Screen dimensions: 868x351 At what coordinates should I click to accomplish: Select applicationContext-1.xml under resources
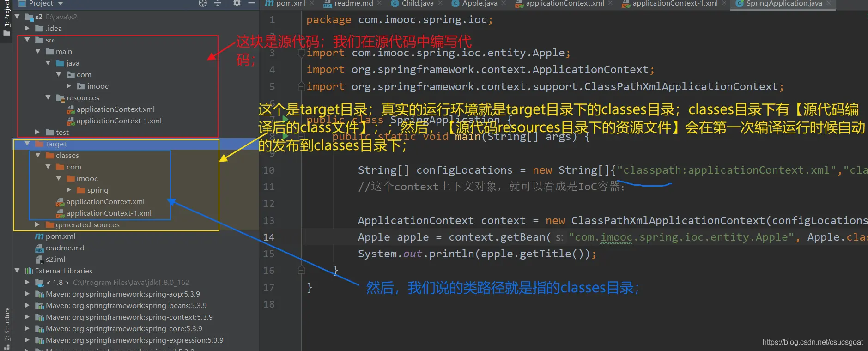(119, 121)
